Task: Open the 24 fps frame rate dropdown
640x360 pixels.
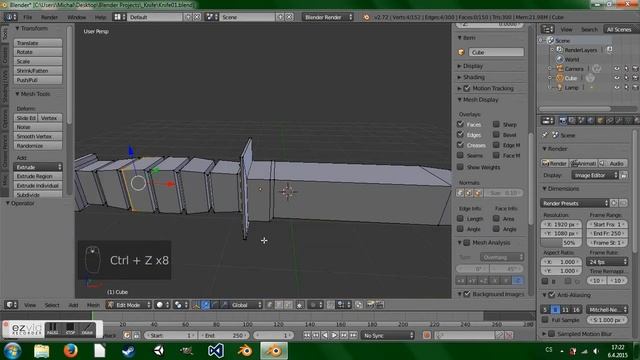Action: 607,262
